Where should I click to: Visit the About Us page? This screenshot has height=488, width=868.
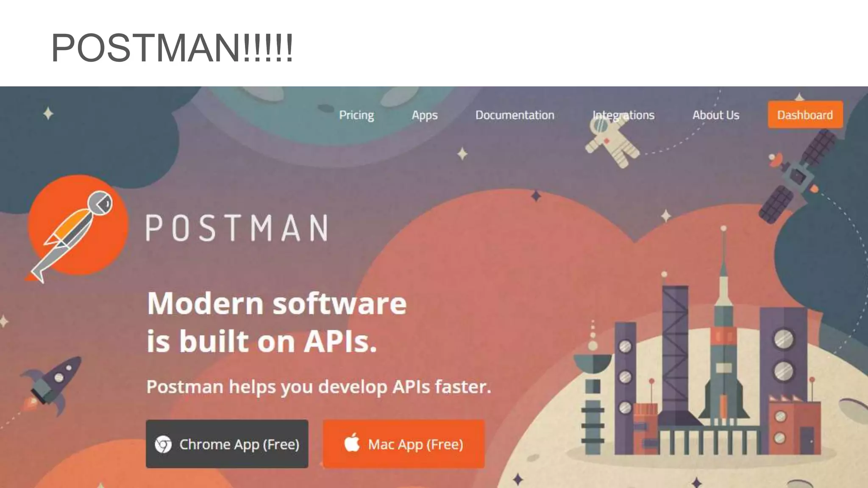tap(716, 115)
